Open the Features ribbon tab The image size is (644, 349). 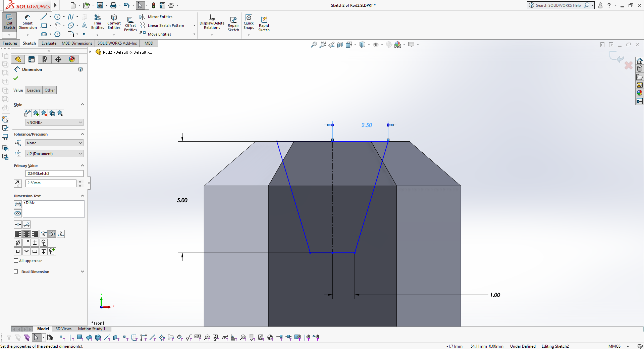10,43
